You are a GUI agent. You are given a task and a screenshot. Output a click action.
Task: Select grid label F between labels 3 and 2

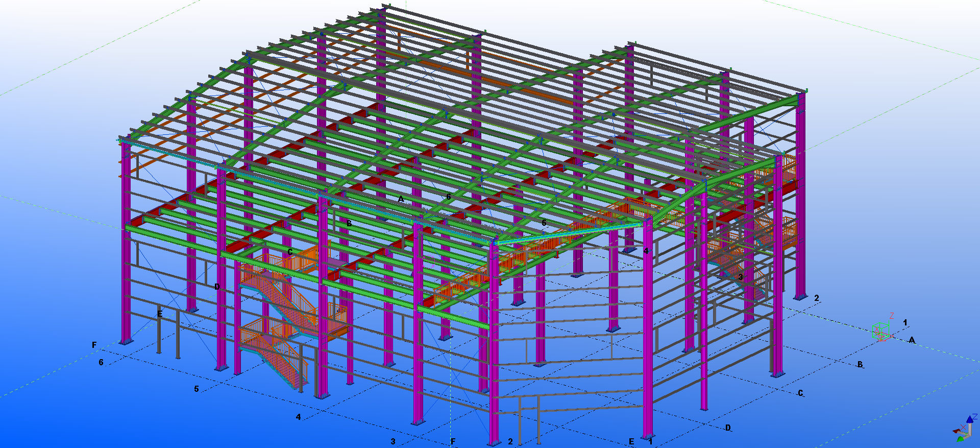(453, 442)
